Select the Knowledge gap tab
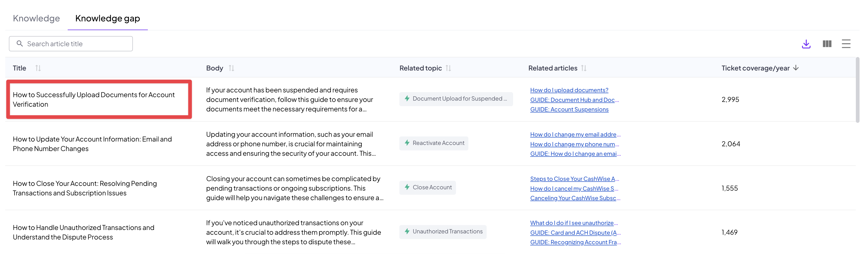This screenshot has height=254, width=868. click(x=107, y=18)
